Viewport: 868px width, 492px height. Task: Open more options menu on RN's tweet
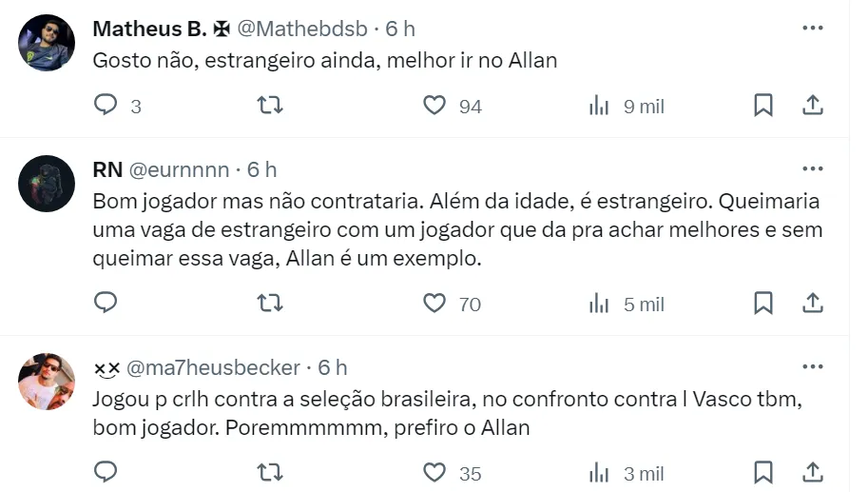point(813,169)
